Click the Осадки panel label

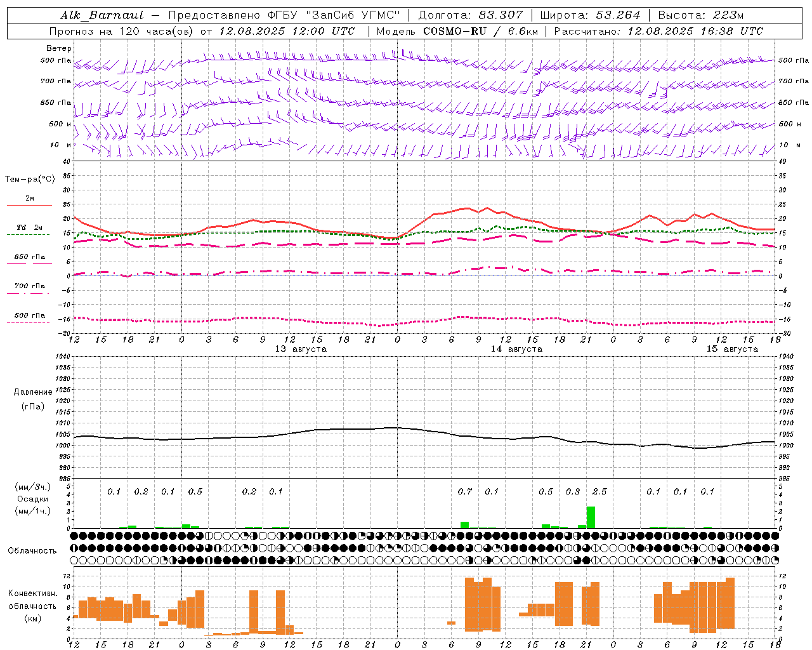(x=32, y=499)
